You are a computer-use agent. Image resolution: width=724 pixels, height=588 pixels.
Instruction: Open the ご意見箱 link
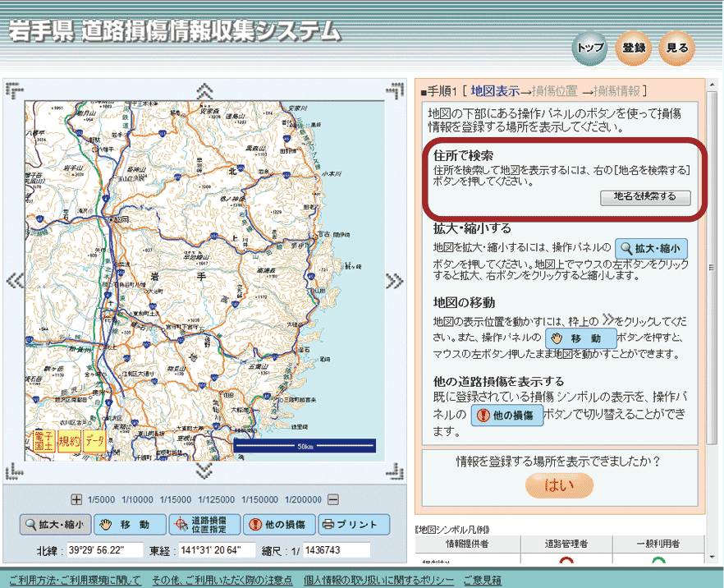point(483,580)
